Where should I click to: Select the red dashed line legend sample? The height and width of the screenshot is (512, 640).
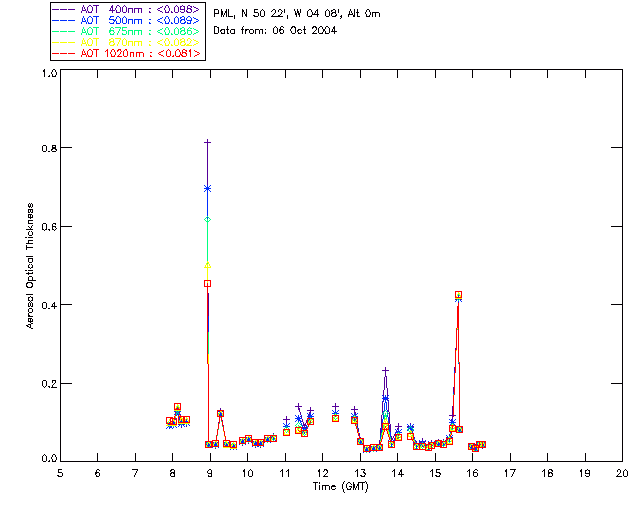pos(64,53)
